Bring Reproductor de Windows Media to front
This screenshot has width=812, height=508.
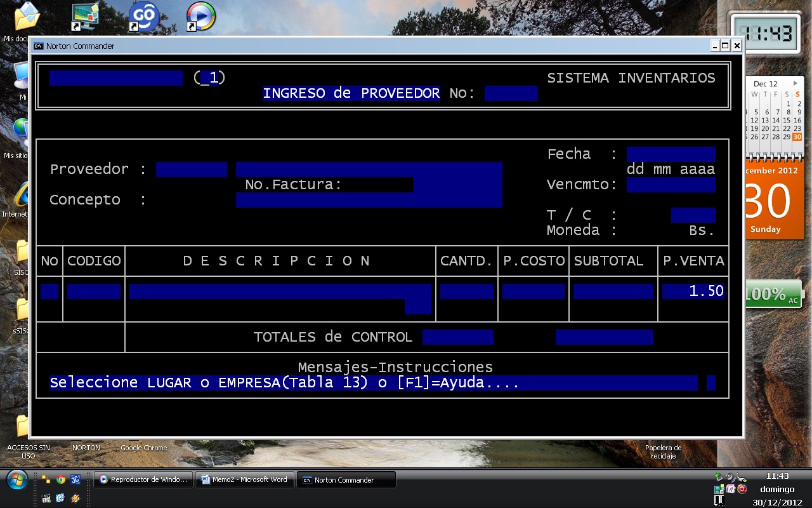tap(142, 479)
